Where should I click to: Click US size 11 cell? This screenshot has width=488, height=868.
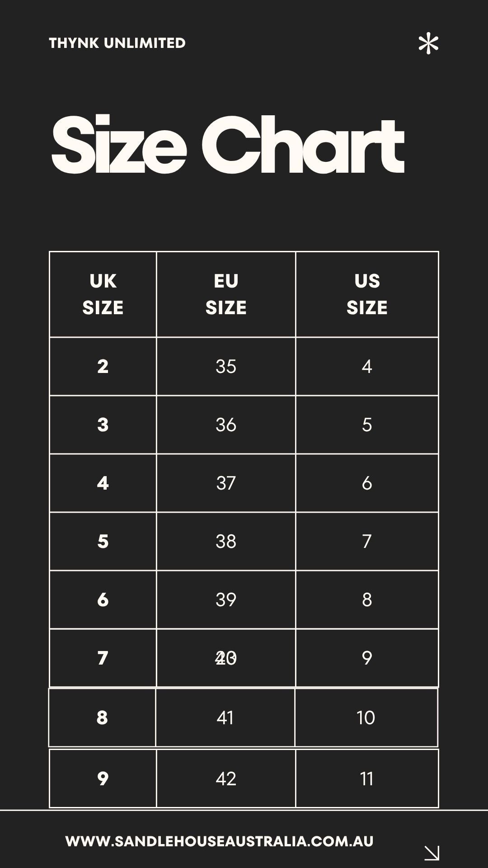click(367, 778)
